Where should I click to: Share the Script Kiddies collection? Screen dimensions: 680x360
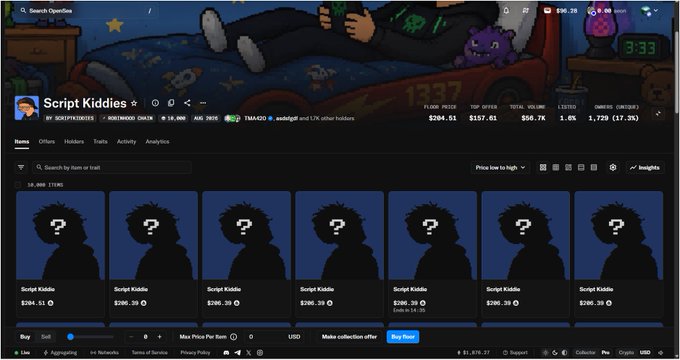(187, 103)
